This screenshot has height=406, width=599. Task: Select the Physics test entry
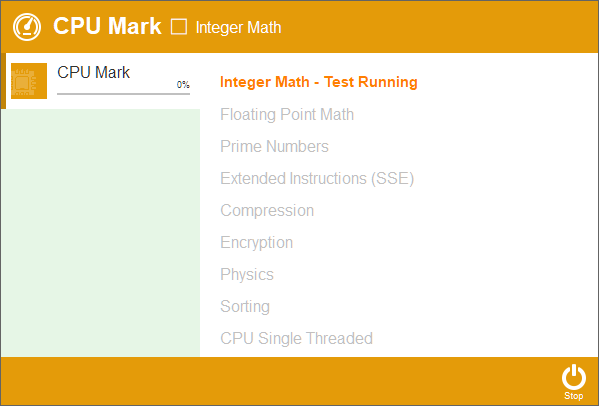click(x=247, y=274)
